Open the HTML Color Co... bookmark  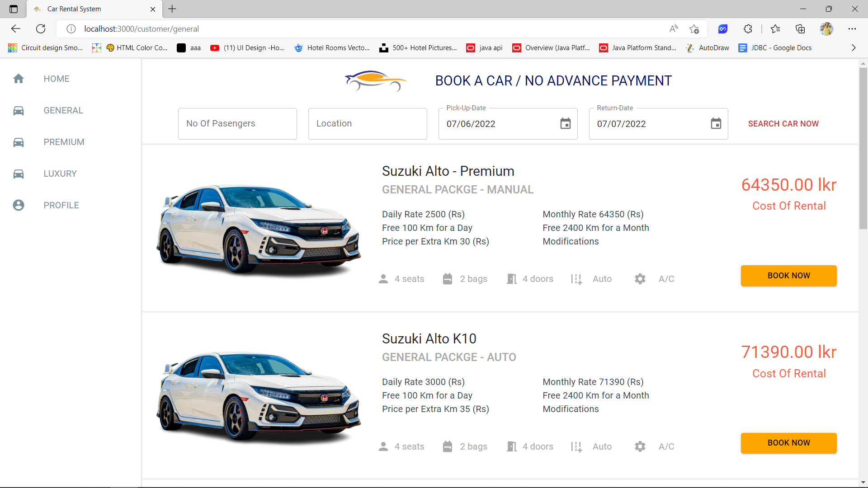137,48
